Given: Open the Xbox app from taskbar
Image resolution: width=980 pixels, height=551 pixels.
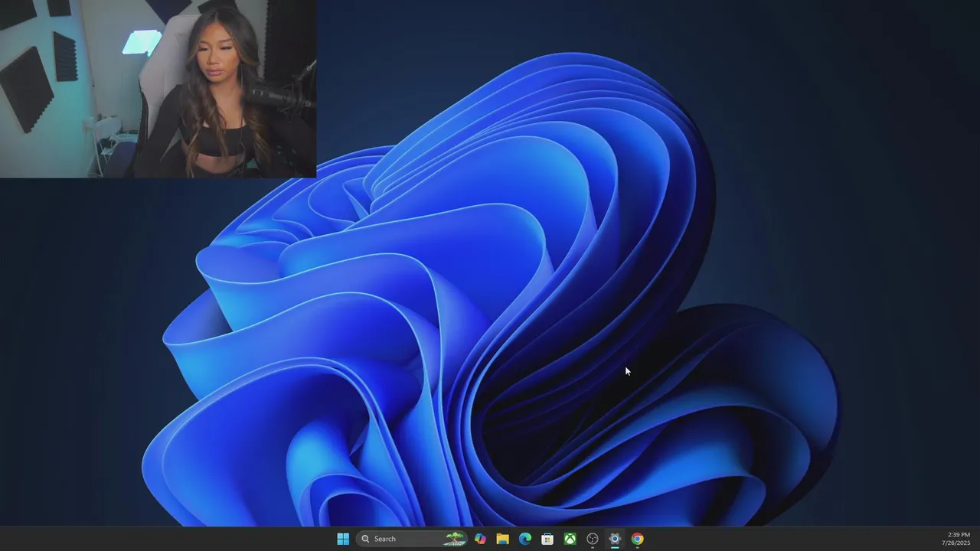Looking at the screenshot, I should [x=570, y=539].
